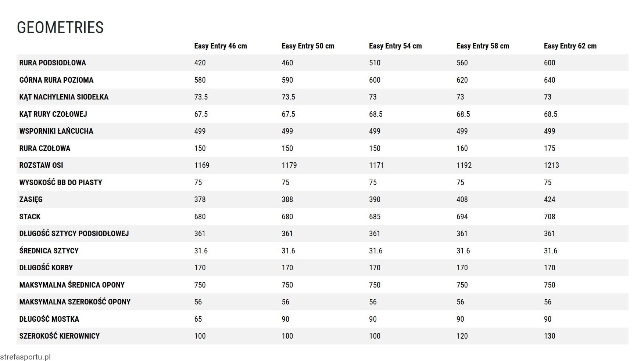Select the Easy Entry 54 cm column header
The width and height of the screenshot is (644, 361).
click(x=396, y=46)
